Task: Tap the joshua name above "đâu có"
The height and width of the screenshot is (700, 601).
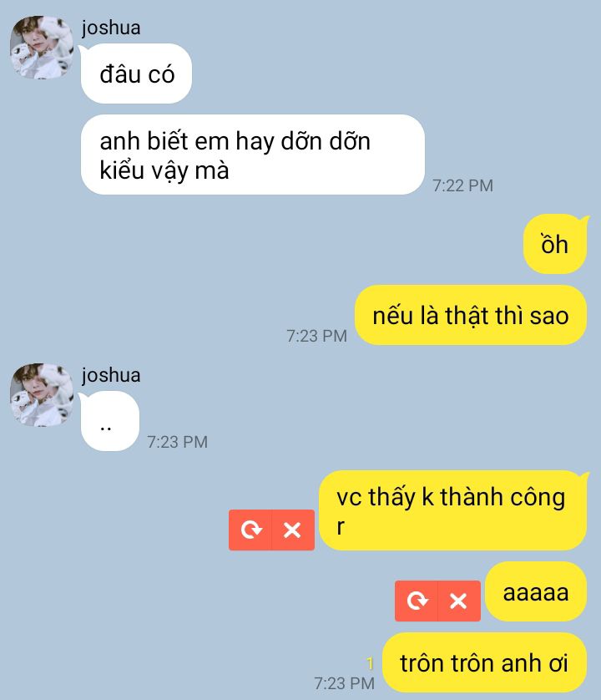Action: tap(111, 28)
